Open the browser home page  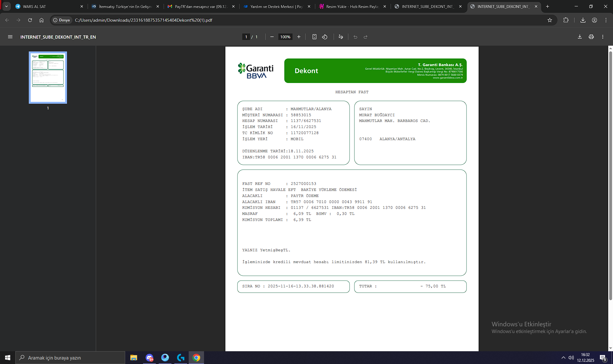click(42, 20)
